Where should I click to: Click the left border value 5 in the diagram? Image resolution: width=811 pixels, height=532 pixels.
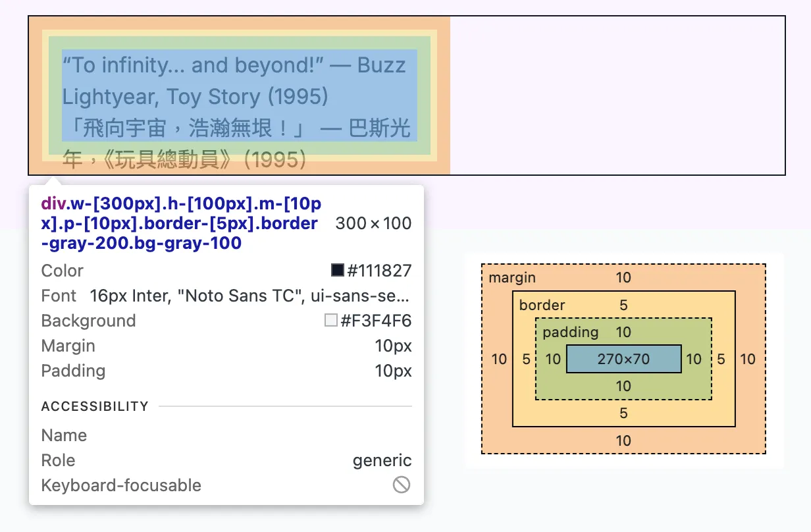click(527, 359)
